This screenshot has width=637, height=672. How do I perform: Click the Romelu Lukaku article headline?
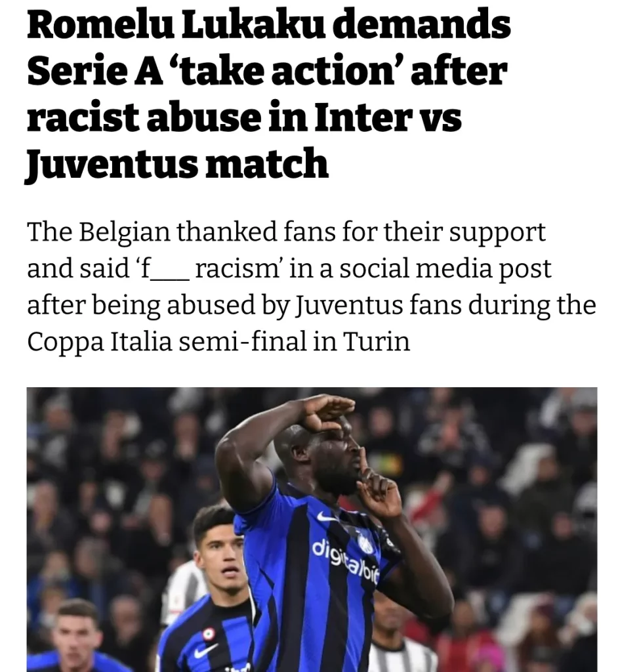click(x=268, y=94)
